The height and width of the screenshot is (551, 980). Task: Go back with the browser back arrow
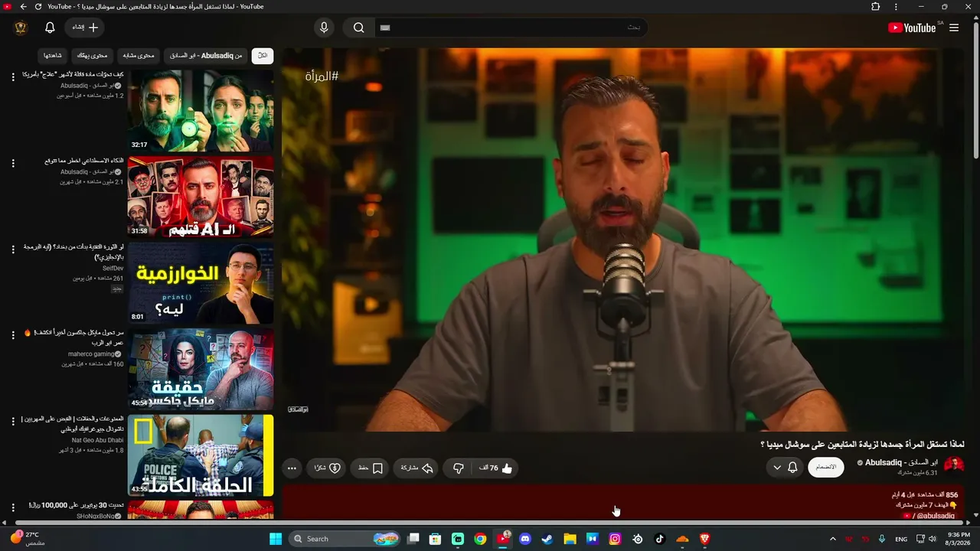tap(23, 7)
